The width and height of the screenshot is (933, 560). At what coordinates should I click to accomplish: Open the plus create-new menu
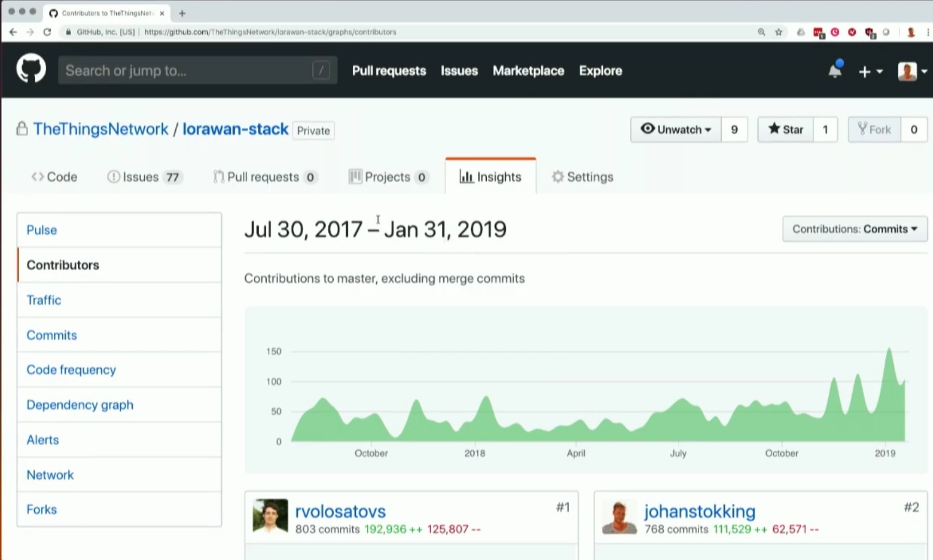tap(870, 72)
